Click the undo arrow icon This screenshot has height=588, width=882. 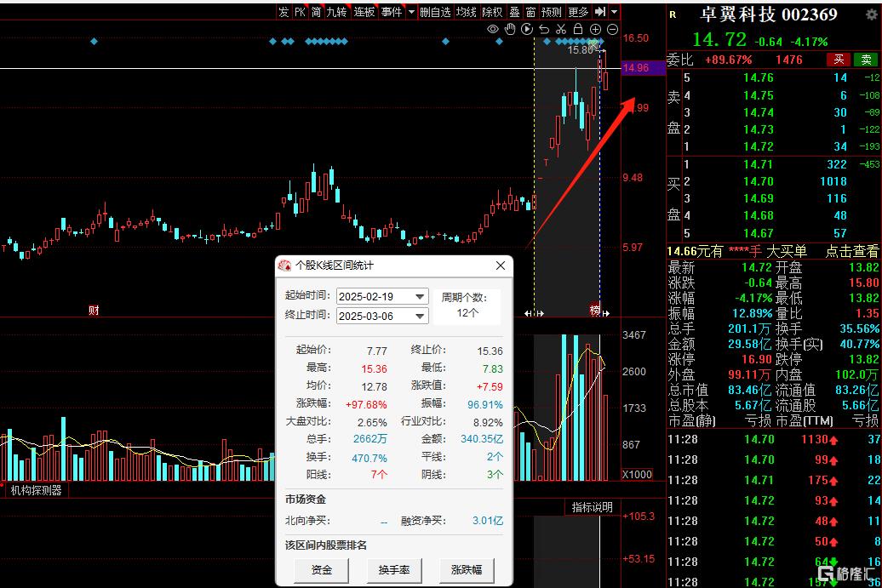point(544,29)
